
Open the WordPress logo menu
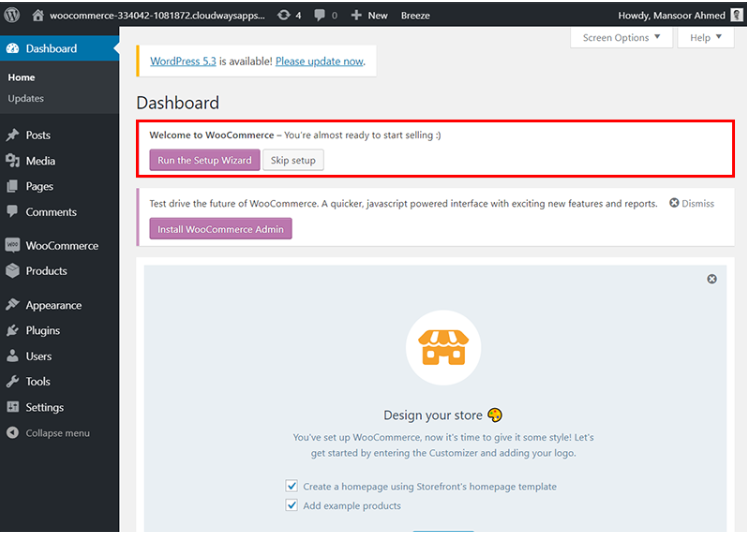click(x=12, y=15)
